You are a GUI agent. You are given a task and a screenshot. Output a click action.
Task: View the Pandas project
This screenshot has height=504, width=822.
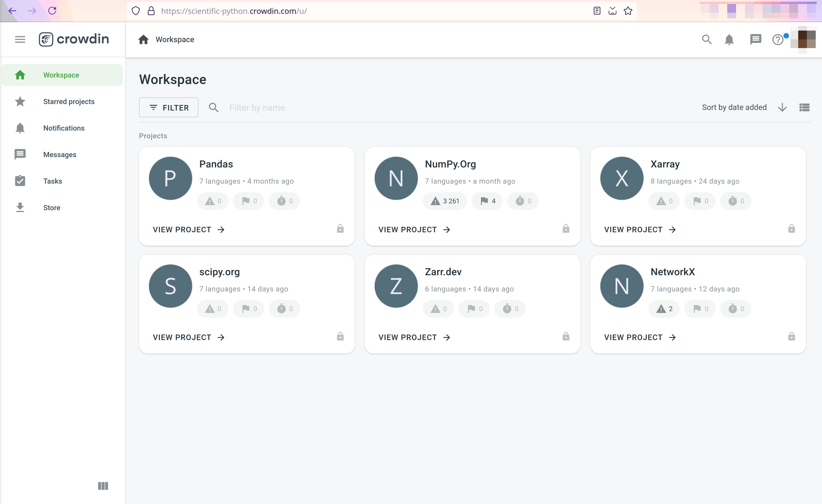click(188, 229)
